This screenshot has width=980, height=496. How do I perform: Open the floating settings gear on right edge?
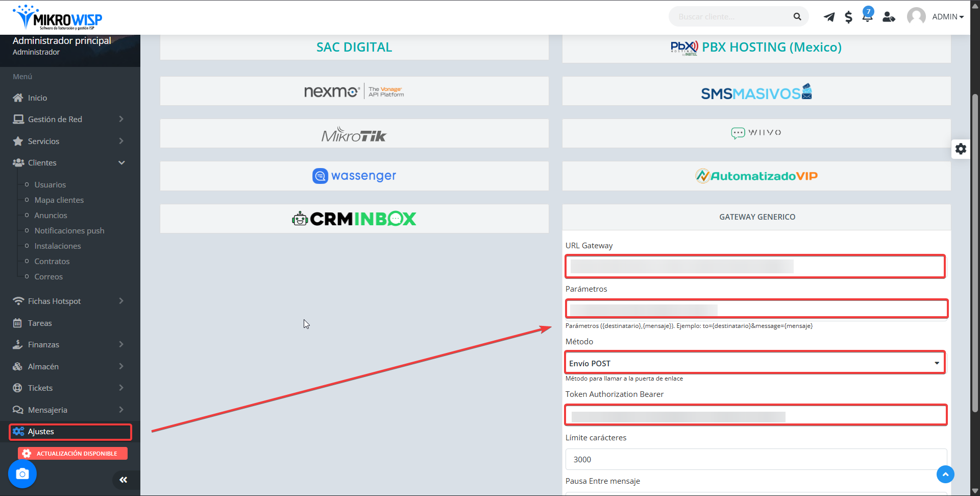(x=961, y=149)
